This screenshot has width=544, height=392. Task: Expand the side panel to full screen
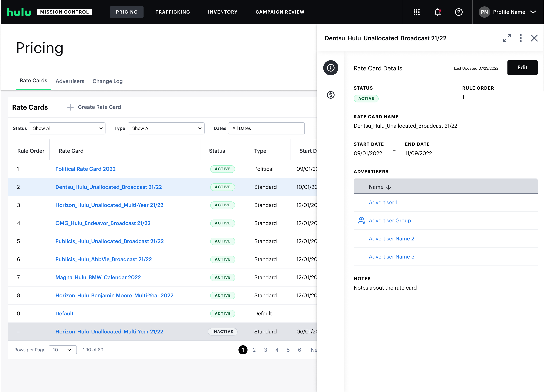[x=507, y=38]
